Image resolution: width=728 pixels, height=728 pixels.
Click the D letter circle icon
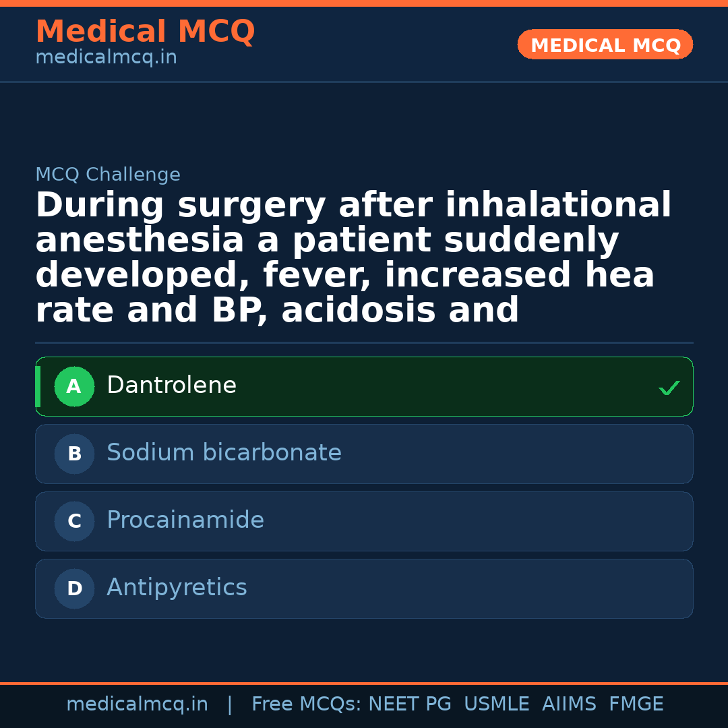pyautogui.click(x=74, y=589)
